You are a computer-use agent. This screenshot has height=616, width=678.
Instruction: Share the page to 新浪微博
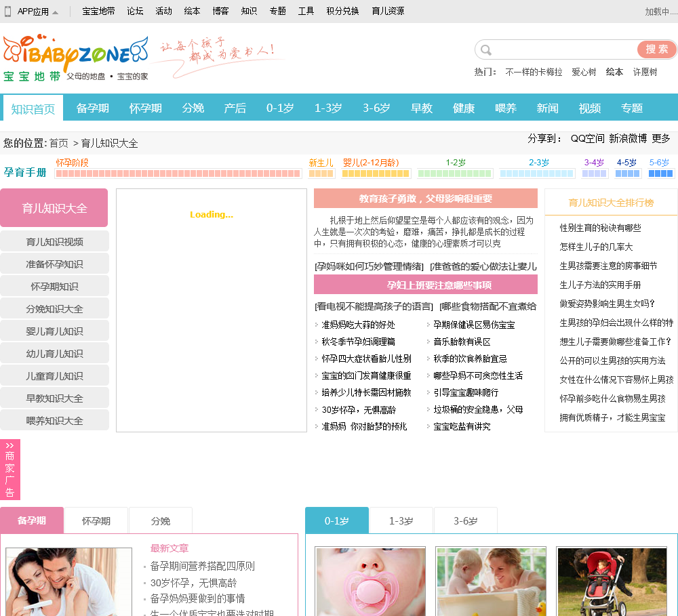coord(628,138)
